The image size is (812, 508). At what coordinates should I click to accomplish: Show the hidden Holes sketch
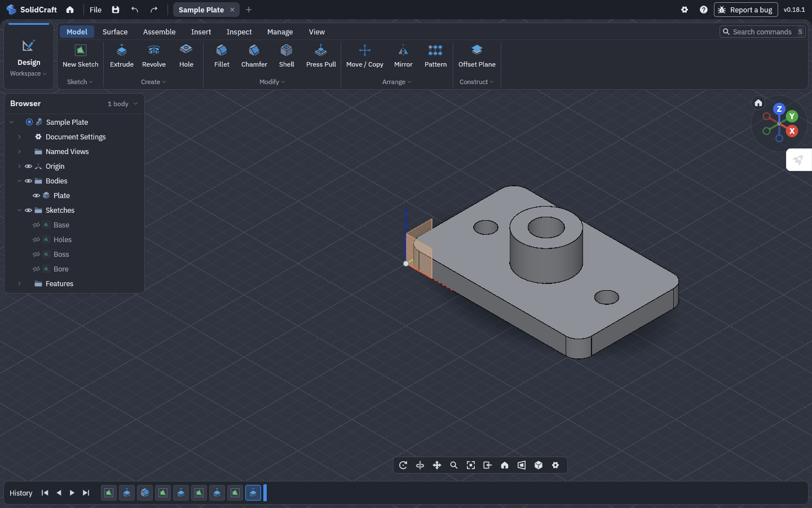point(36,240)
